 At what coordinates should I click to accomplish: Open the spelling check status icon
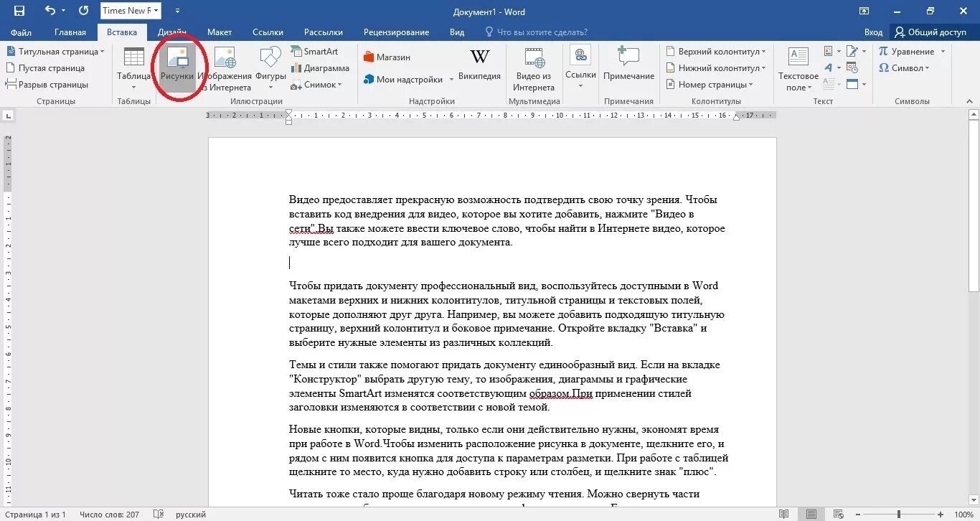point(159,515)
